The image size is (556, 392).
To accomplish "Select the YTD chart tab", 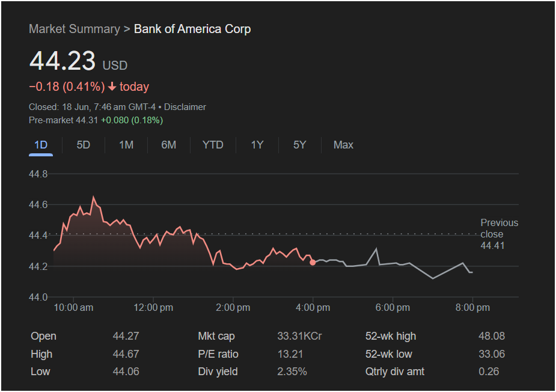I will [213, 145].
